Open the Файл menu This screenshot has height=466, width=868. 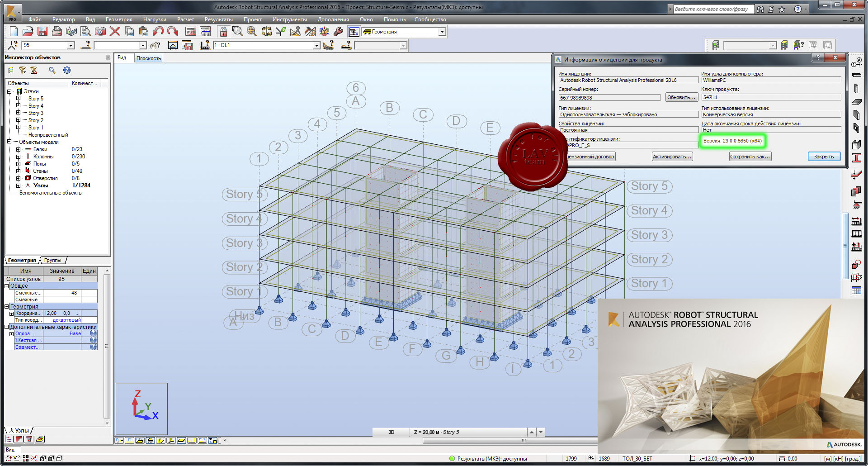coord(35,19)
